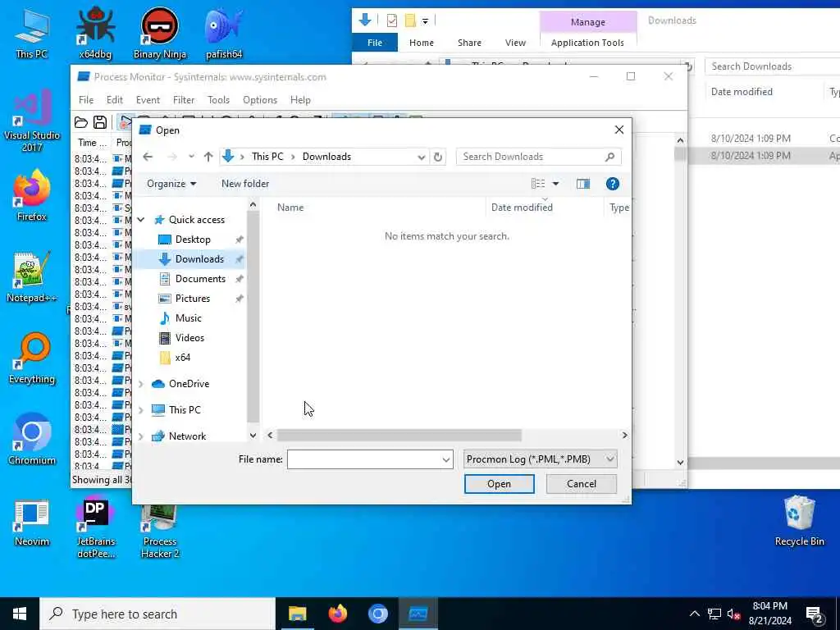Open the Notepad++ desktop shortcut

click(x=32, y=277)
